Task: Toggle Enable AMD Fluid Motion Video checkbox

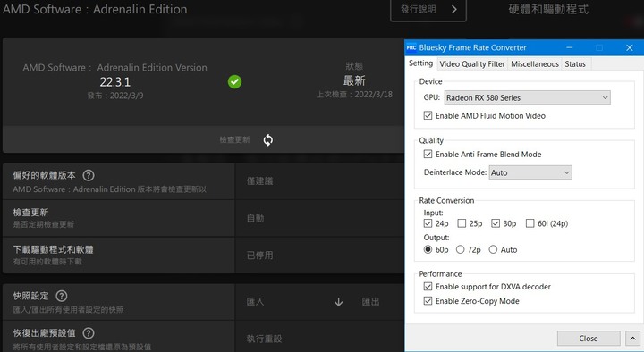Action: pyautogui.click(x=428, y=115)
